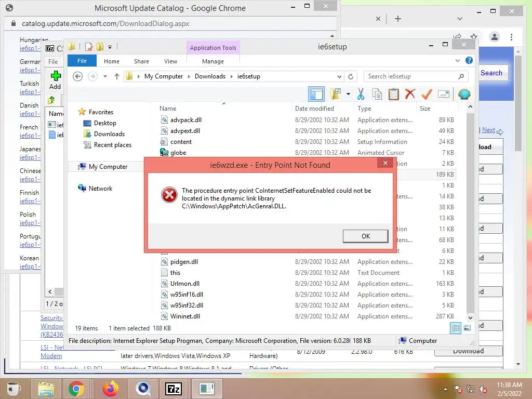This screenshot has width=532, height=399.
Task: Select the Wininet.dll file
Action: [x=185, y=316]
